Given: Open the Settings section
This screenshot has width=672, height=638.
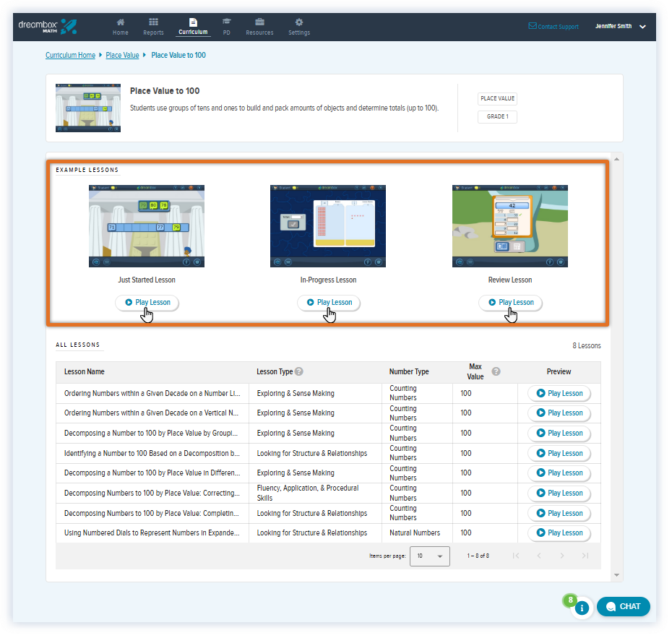Looking at the screenshot, I should pos(298,26).
